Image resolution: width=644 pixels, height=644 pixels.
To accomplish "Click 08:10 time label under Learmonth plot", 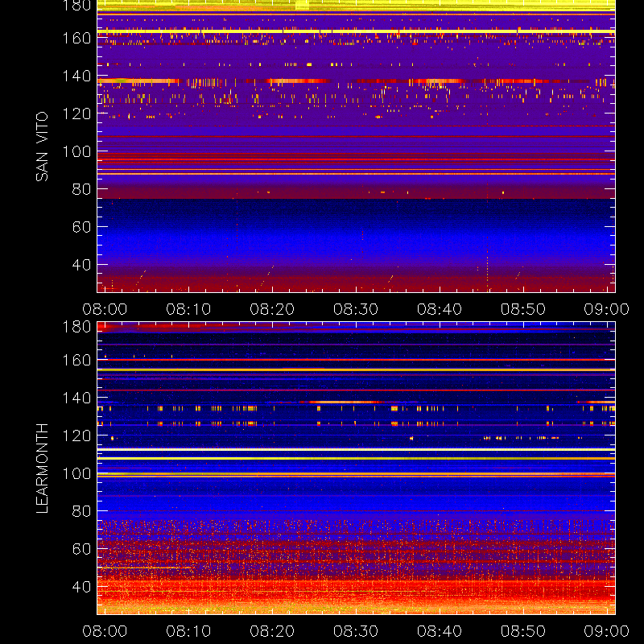I will click(x=188, y=631).
